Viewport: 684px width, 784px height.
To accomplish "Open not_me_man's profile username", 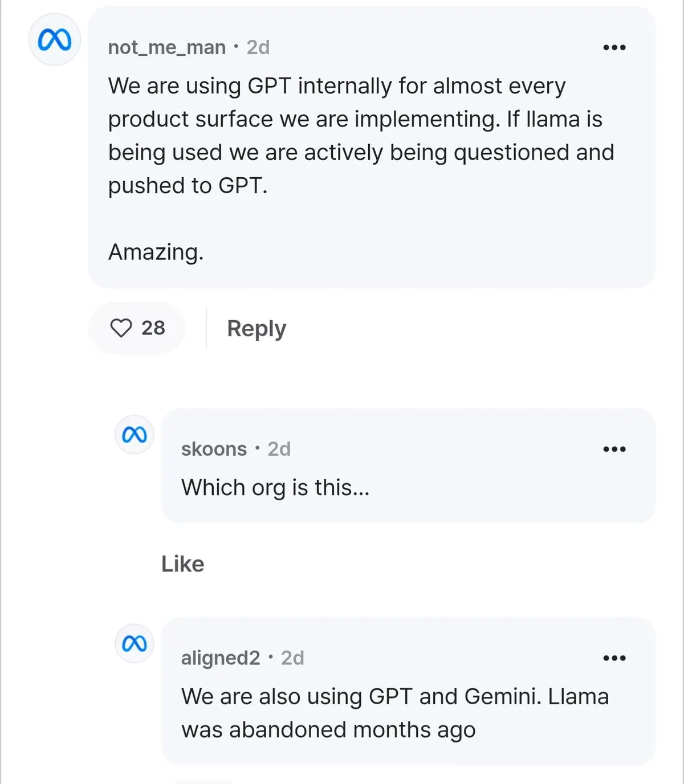I will coord(167,47).
